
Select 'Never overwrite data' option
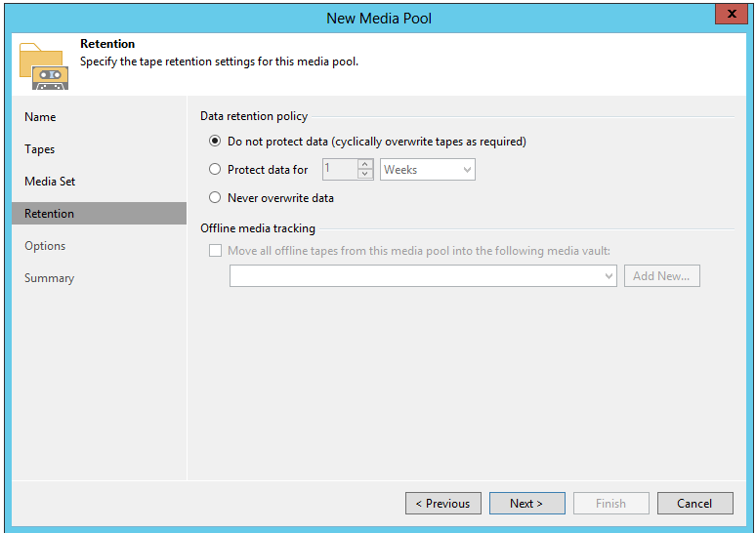(215, 198)
